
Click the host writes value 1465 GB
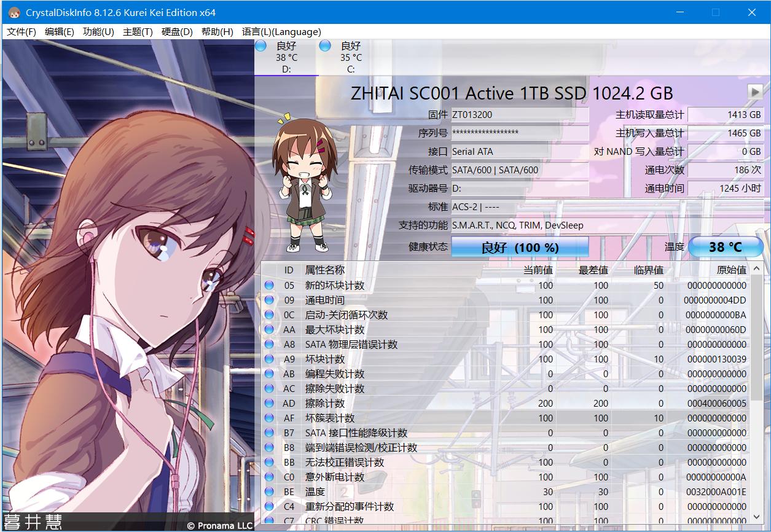tap(726, 133)
